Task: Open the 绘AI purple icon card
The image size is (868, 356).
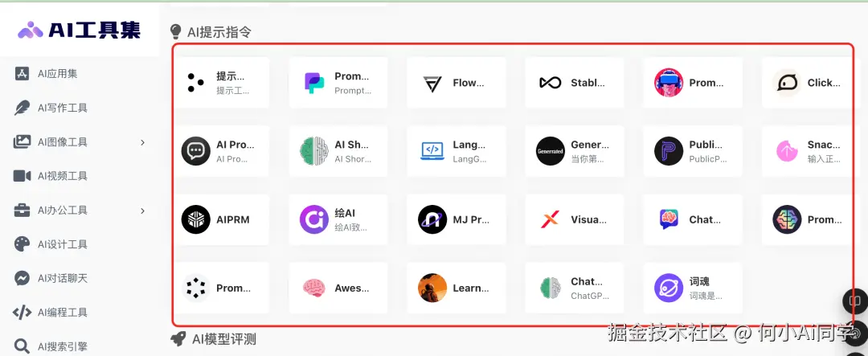Action: [338, 219]
